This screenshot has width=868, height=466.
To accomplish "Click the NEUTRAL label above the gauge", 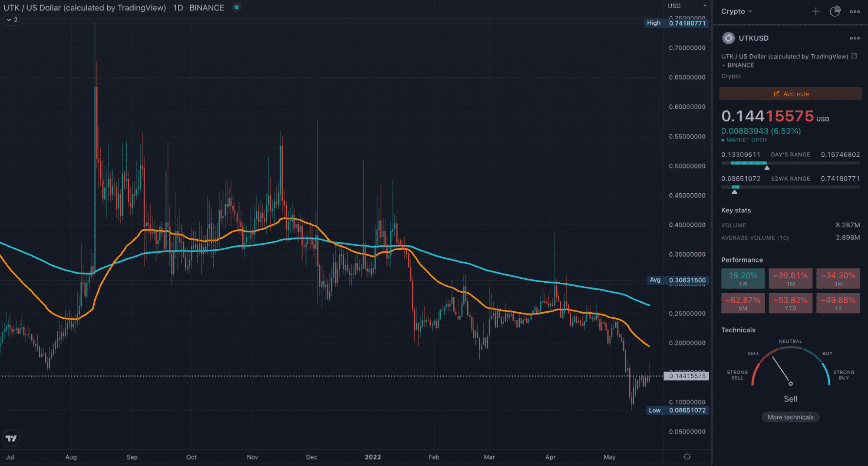I will (x=790, y=341).
